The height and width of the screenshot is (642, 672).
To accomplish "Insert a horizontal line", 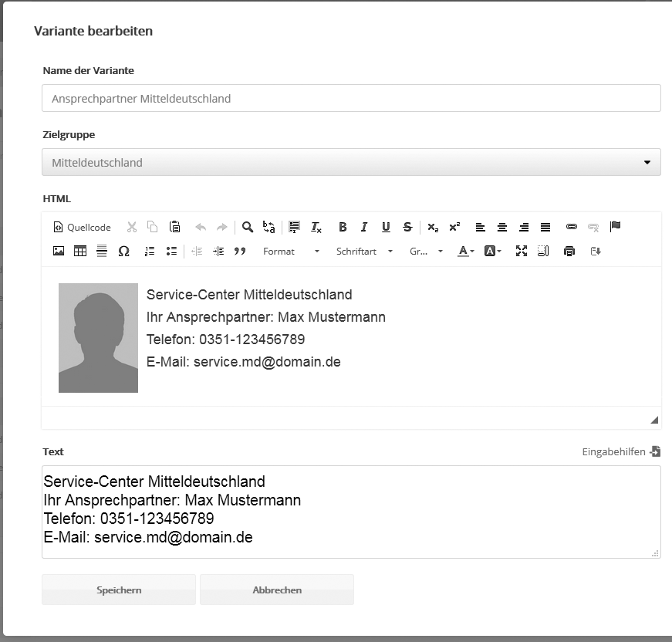I will click(x=102, y=251).
